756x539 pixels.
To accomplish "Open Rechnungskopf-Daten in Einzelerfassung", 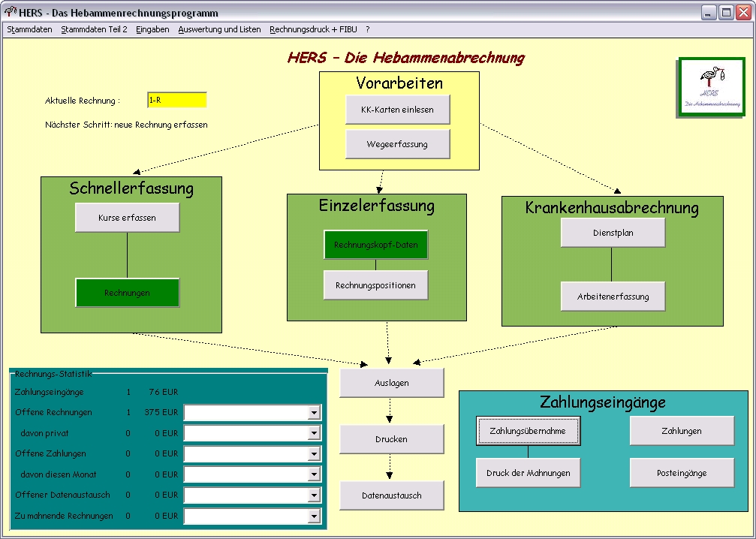I will click(x=375, y=245).
